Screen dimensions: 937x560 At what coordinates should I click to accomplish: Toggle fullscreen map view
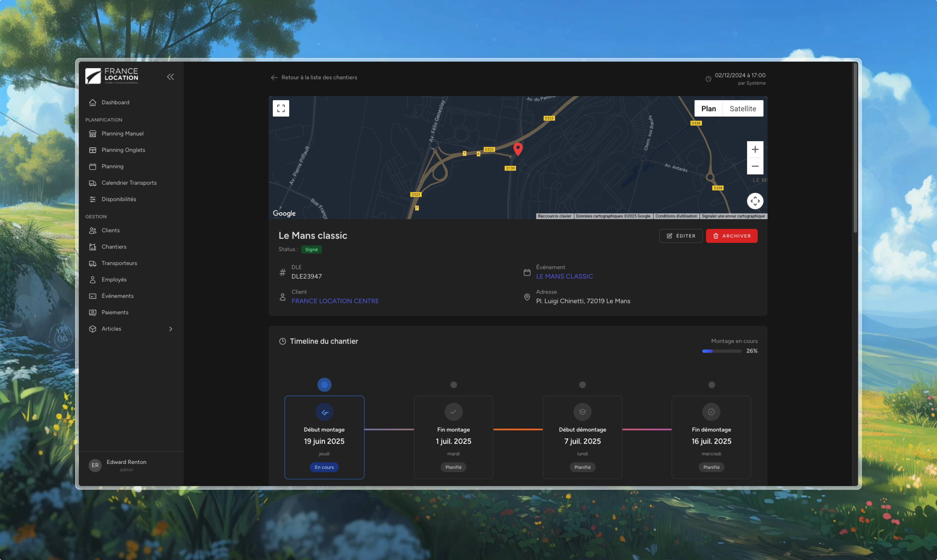coord(281,108)
